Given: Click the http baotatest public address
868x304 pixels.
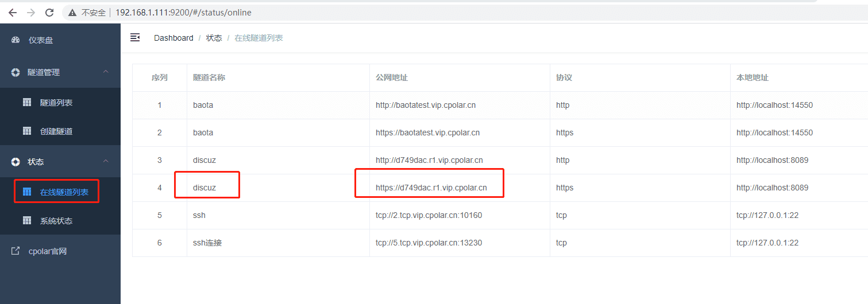Looking at the screenshot, I should (425, 105).
